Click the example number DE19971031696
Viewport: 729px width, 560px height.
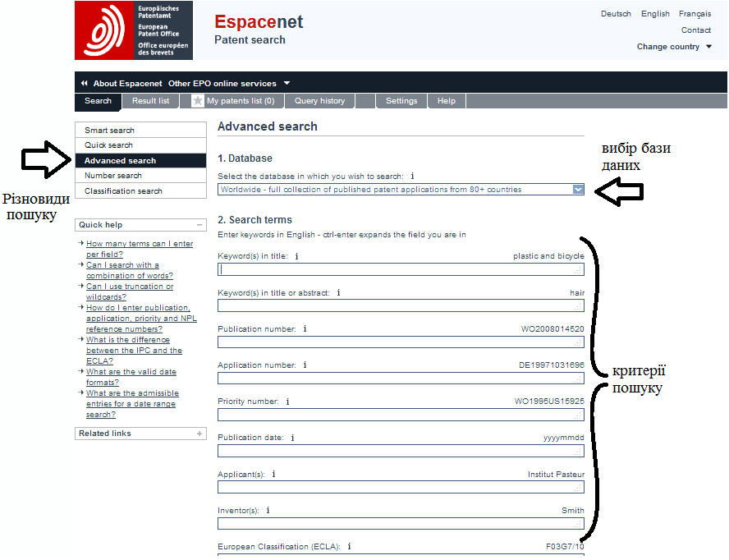(x=552, y=365)
